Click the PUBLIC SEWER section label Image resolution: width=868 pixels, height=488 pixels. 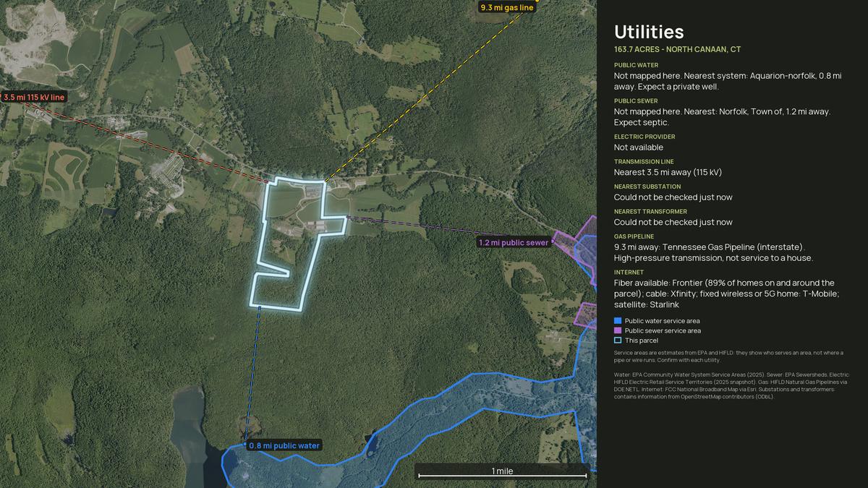[x=637, y=101]
